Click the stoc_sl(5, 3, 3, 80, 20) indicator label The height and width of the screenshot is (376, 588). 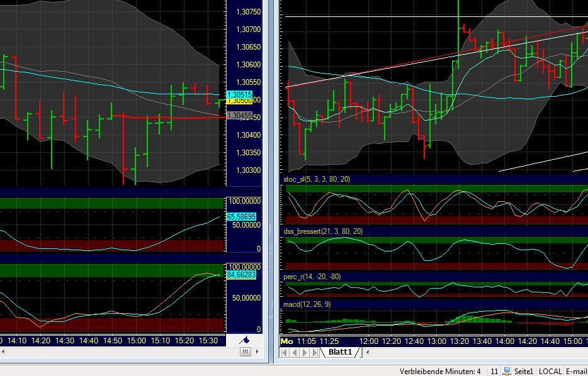click(x=316, y=179)
